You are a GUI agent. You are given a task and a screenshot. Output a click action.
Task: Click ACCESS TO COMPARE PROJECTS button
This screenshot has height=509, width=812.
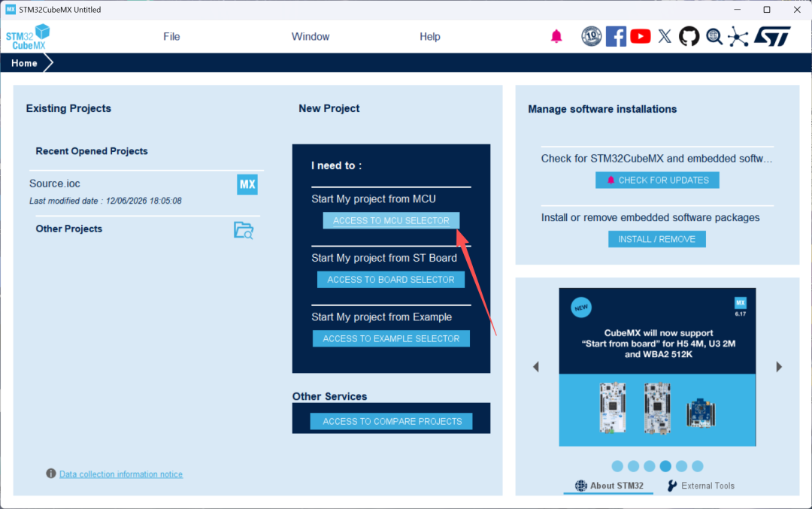391,422
